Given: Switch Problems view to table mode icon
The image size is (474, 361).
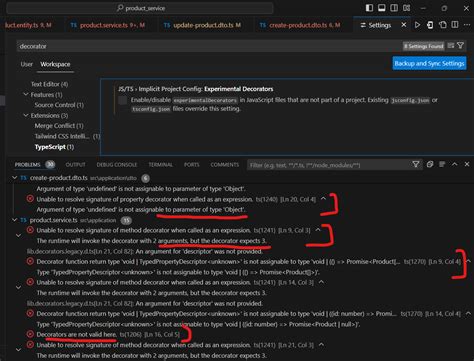Looking at the screenshot, I should [x=442, y=164].
